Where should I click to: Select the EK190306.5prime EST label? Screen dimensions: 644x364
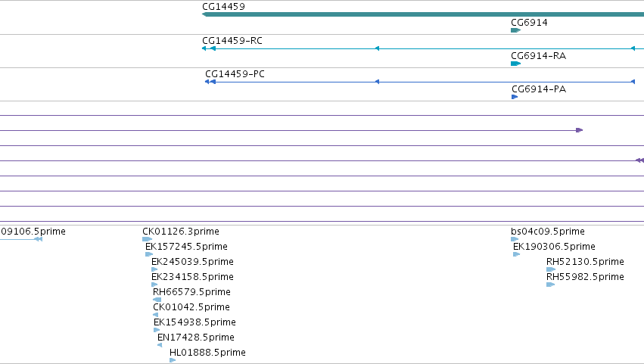pos(554,247)
